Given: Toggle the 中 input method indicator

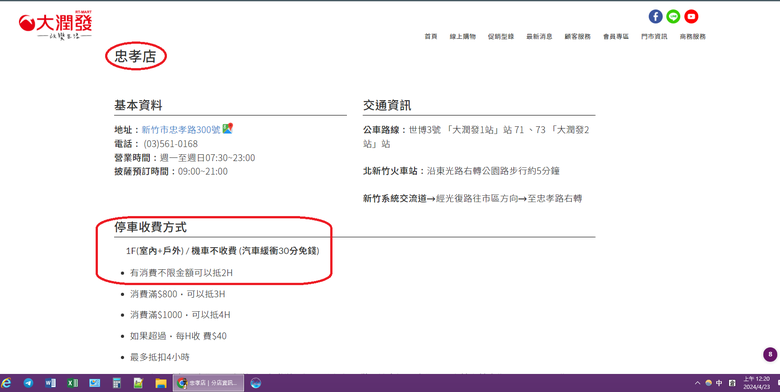Looking at the screenshot, I should pos(719,383).
